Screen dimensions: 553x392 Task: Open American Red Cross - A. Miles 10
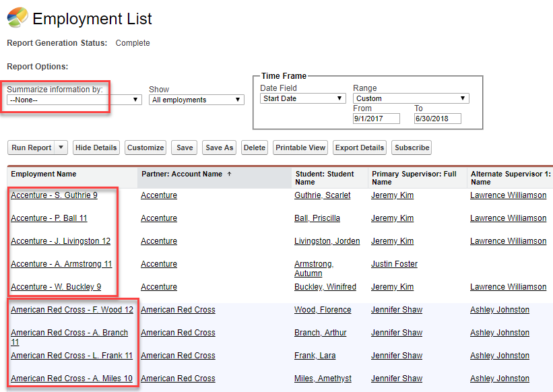coord(71,379)
